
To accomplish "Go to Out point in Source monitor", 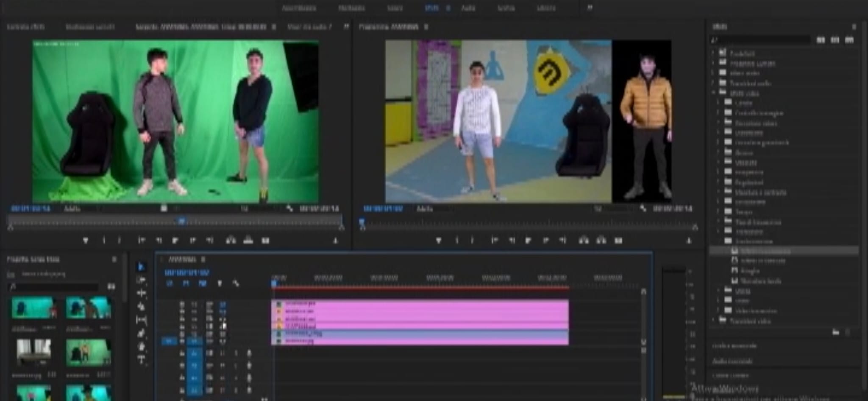I will pos(209,241).
